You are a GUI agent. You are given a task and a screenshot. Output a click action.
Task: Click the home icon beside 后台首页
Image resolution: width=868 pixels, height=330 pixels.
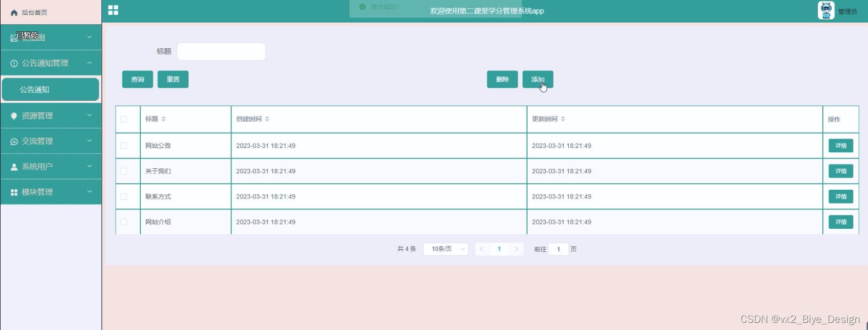(14, 13)
